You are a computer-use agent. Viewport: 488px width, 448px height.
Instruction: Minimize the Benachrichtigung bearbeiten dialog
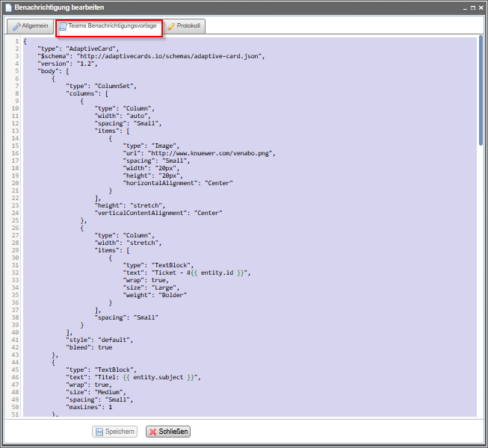click(x=463, y=7)
